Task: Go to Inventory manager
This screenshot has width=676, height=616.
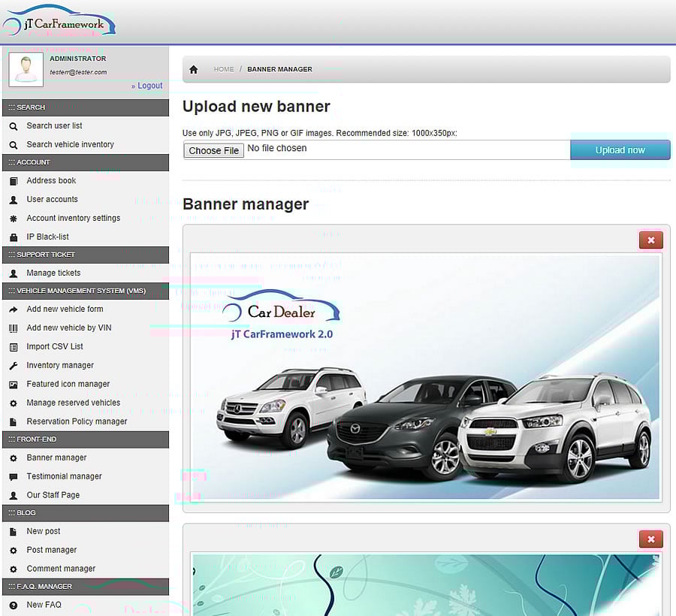Action: (60, 365)
